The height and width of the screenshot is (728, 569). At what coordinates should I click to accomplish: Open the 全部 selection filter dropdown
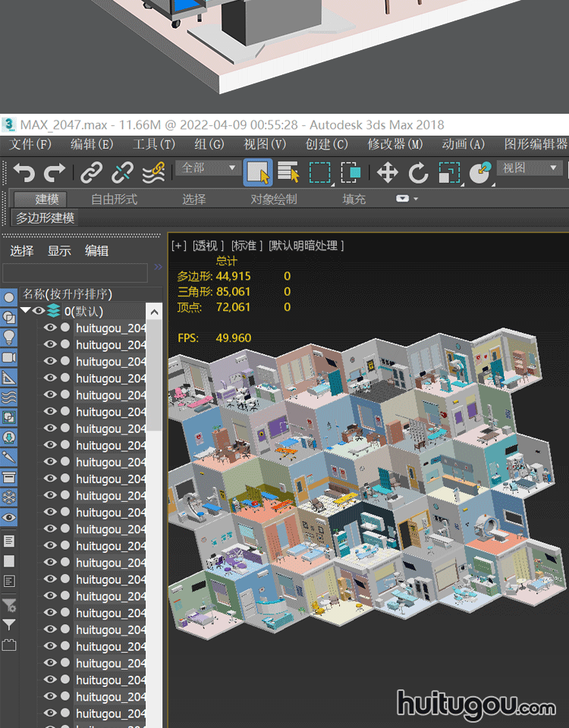[x=209, y=168]
